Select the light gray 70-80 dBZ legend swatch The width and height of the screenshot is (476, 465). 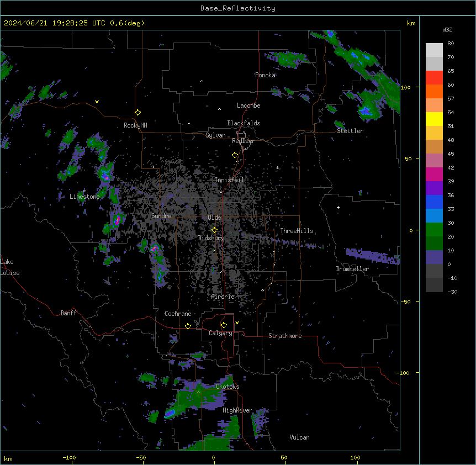[434, 50]
